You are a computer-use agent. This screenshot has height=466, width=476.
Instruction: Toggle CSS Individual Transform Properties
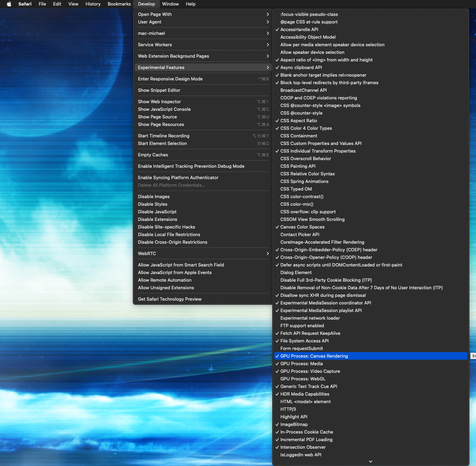tap(371, 151)
